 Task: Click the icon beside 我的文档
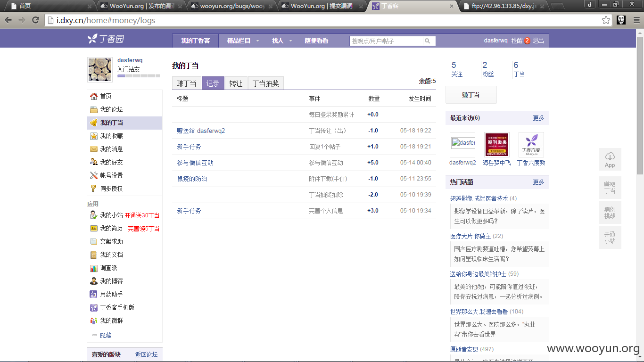coord(93,255)
